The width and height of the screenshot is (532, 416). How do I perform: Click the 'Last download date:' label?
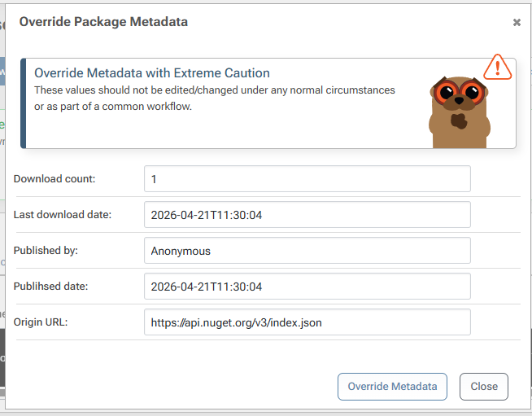(63, 215)
